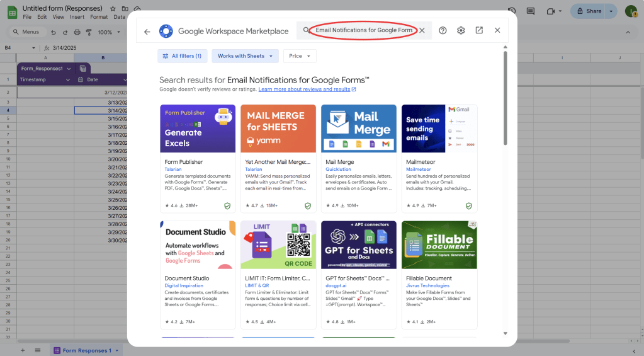Click the Digital Inspiration developer link

pos(184,285)
